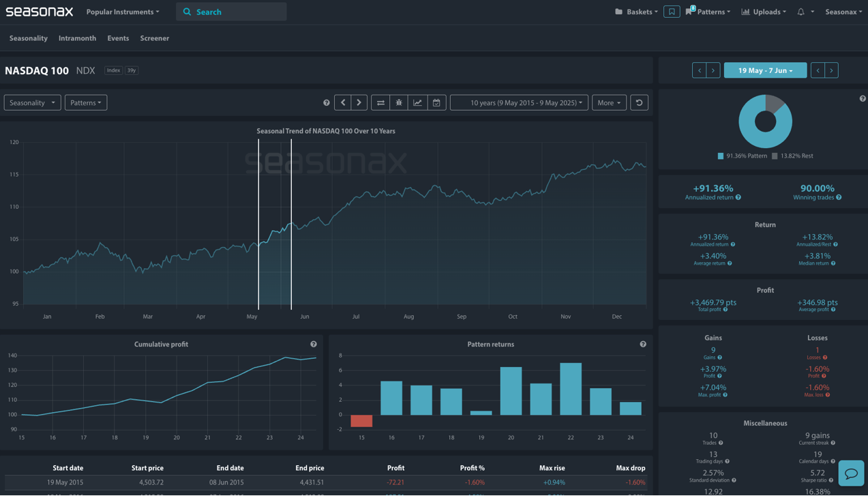Click help icon beside Standard deviation
The width and height of the screenshot is (868, 496).
734,480
